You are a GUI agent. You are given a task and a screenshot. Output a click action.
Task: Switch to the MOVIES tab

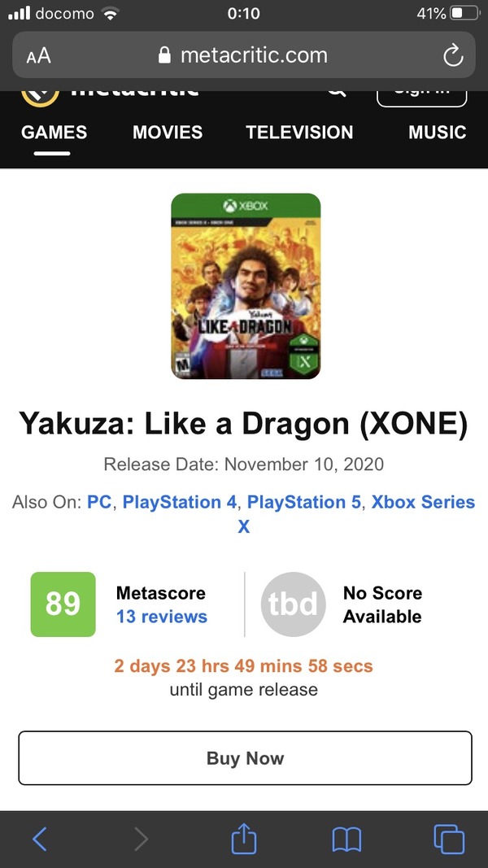[167, 133]
